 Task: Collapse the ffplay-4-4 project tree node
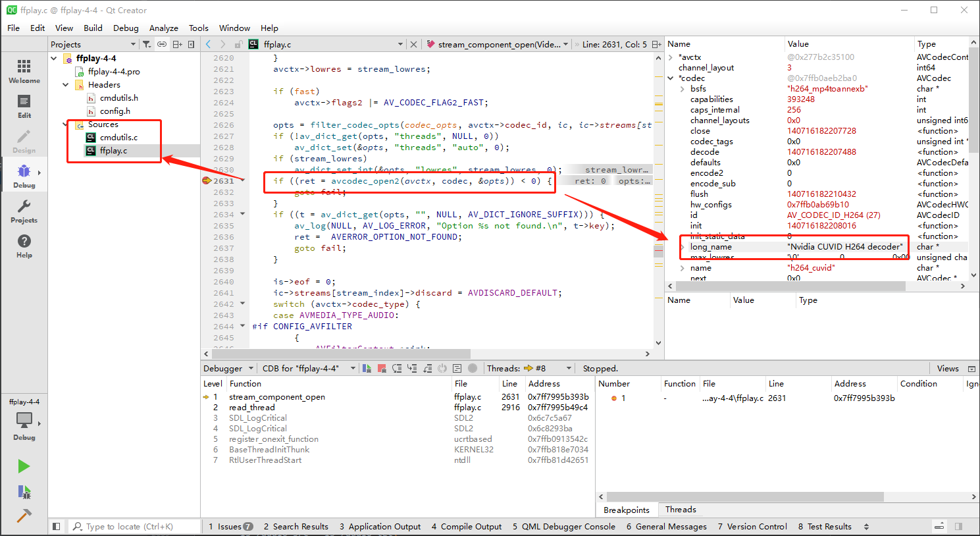tap(54, 58)
